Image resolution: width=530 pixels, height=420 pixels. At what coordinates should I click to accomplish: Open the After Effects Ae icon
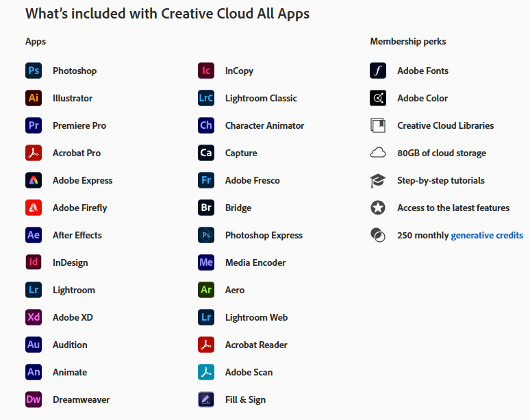coord(34,235)
